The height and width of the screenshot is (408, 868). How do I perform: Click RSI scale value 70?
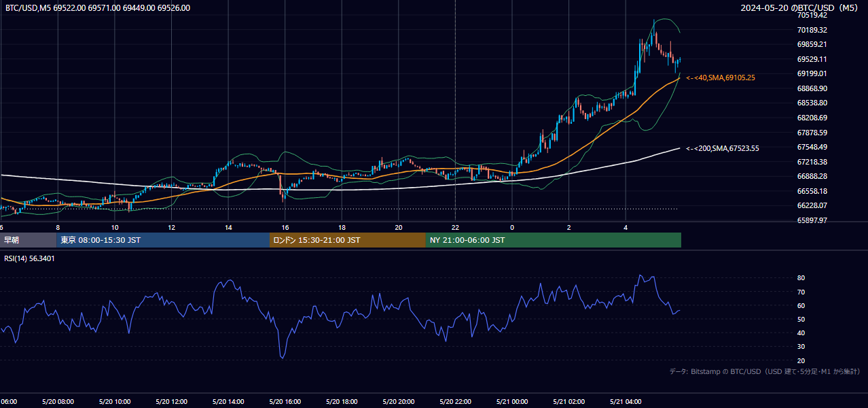click(801, 292)
